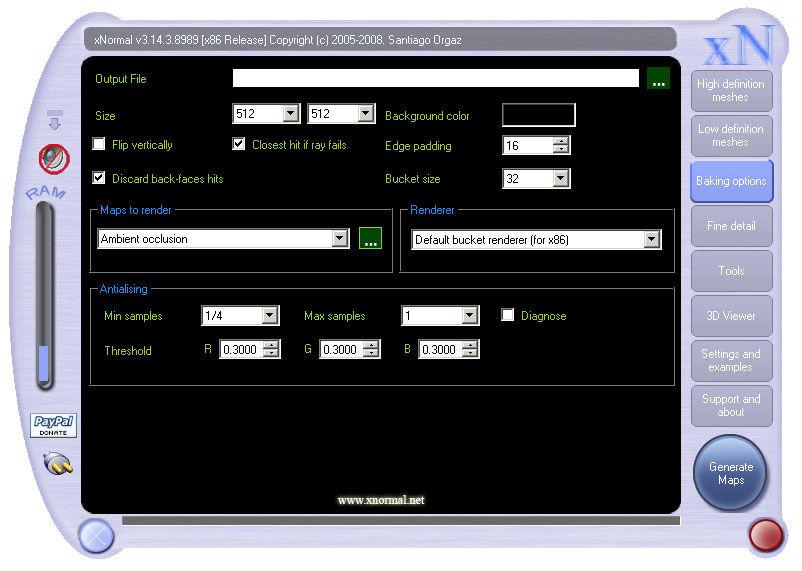Screen dimensions: 802x571
Task: Uncheck Discard back-faces hits
Action: click(x=99, y=178)
